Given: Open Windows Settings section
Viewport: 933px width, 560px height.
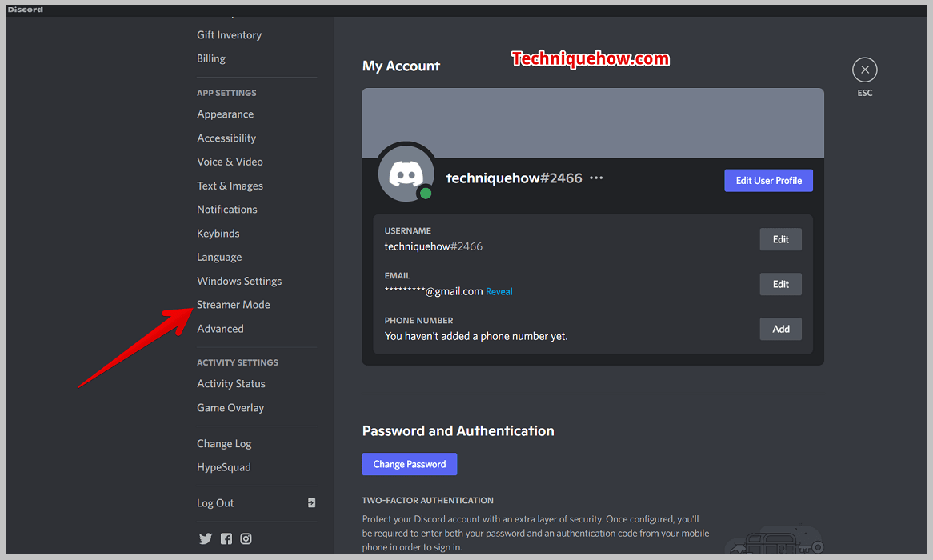Looking at the screenshot, I should coord(239,281).
